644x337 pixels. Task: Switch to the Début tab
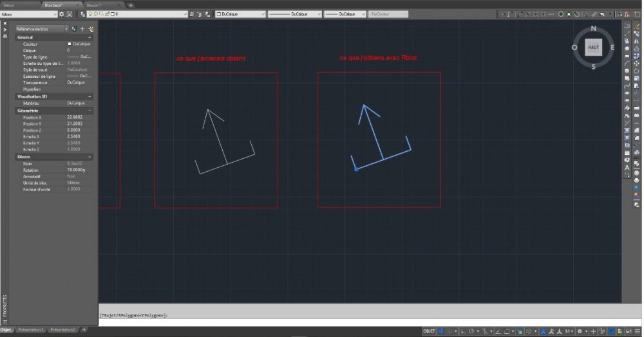coord(8,5)
